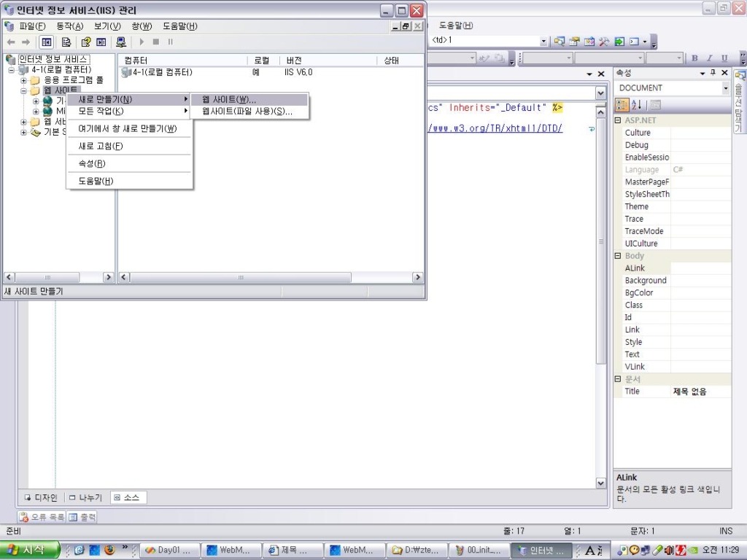Open the 창(W) menu in IIS Manager
The width and height of the screenshot is (747, 560).
click(142, 26)
